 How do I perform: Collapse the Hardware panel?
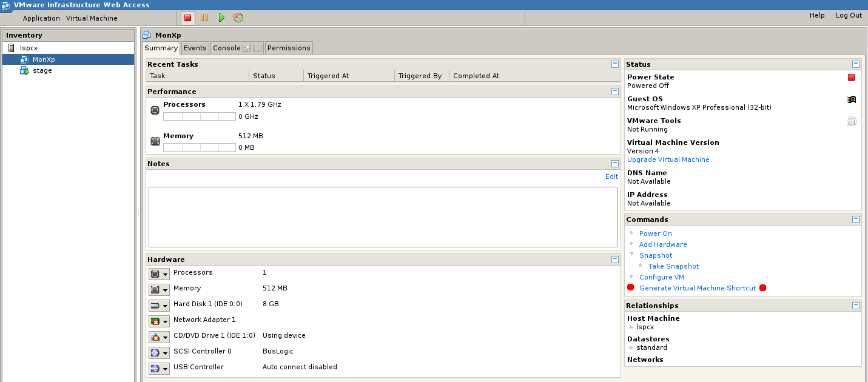click(x=615, y=259)
